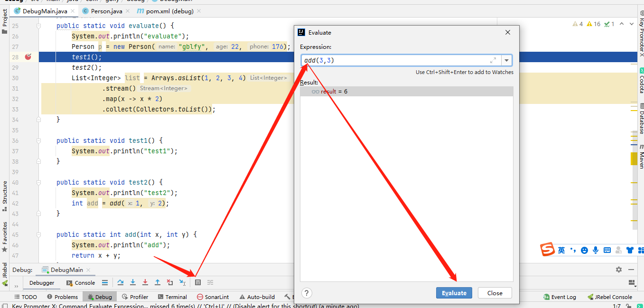This screenshot has height=308, width=644.
Task: Open the Debugger tab
Action: pyautogui.click(x=42, y=283)
